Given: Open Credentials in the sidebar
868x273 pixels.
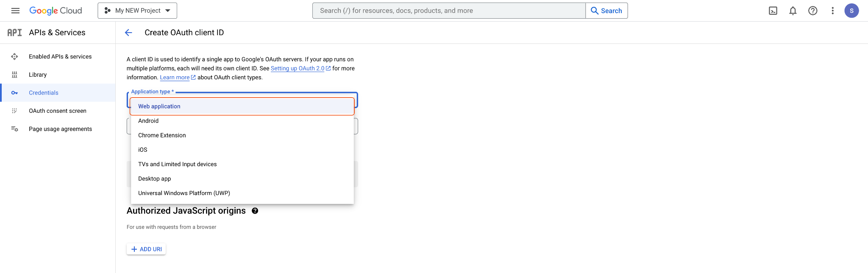Looking at the screenshot, I should [x=44, y=93].
